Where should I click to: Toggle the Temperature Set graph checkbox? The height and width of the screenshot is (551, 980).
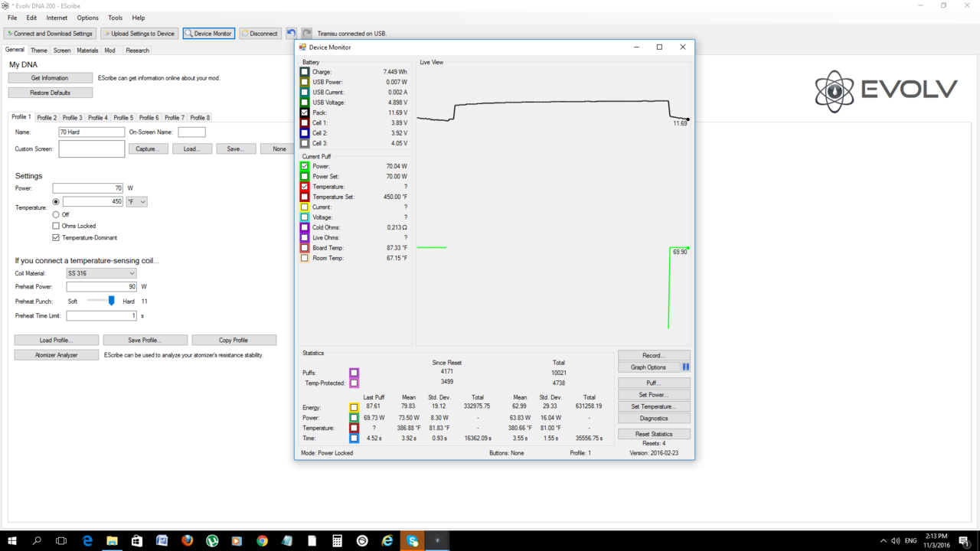pyautogui.click(x=305, y=197)
